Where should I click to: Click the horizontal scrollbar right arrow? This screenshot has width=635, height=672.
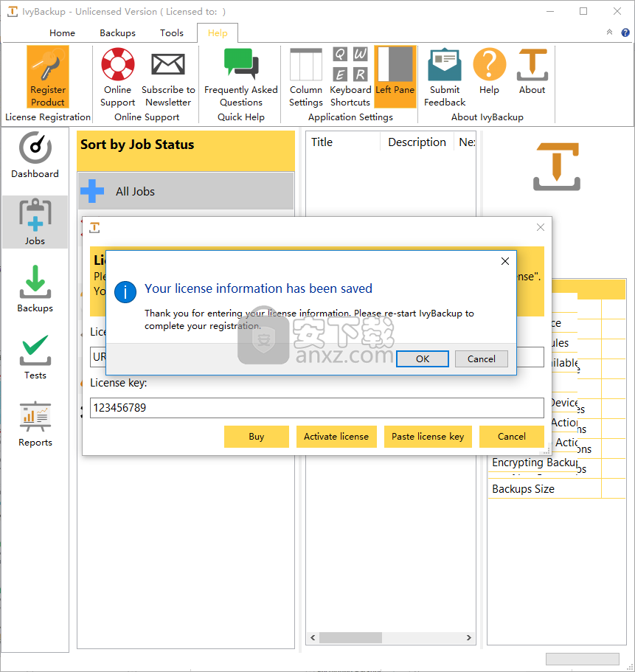click(469, 638)
